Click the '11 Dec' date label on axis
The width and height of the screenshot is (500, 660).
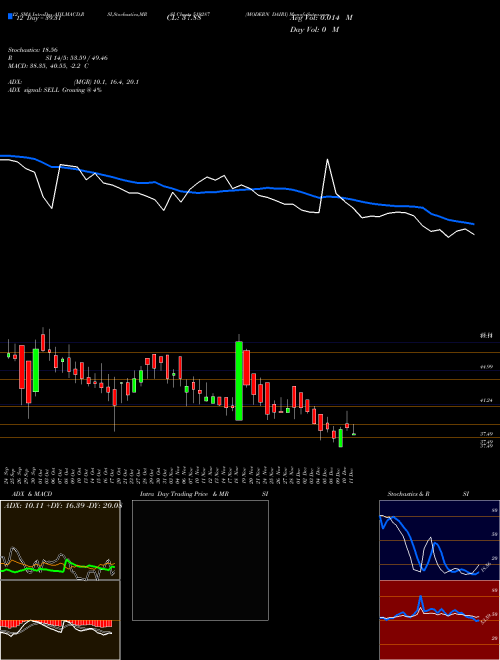coord(351,475)
